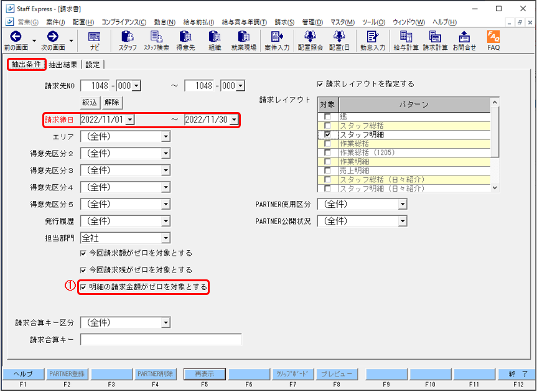Click the プレビュー F8 button
This screenshot has height=392, width=537.
tap(336, 374)
